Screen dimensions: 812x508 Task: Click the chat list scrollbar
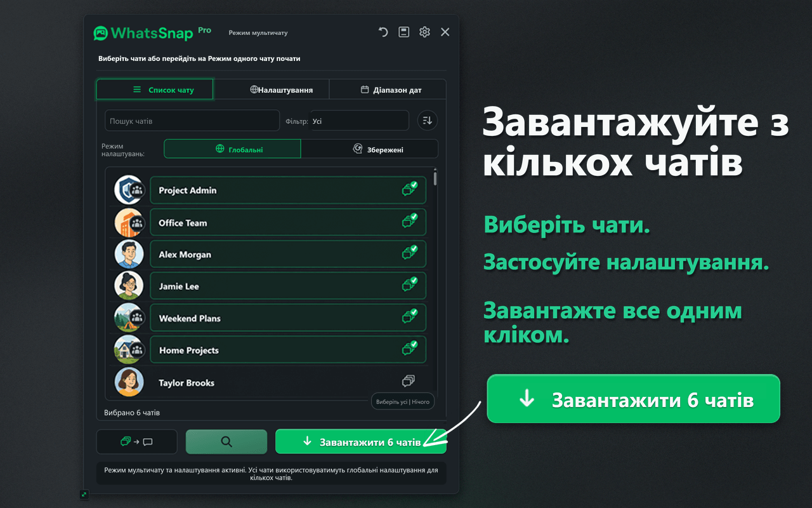pyautogui.click(x=435, y=178)
